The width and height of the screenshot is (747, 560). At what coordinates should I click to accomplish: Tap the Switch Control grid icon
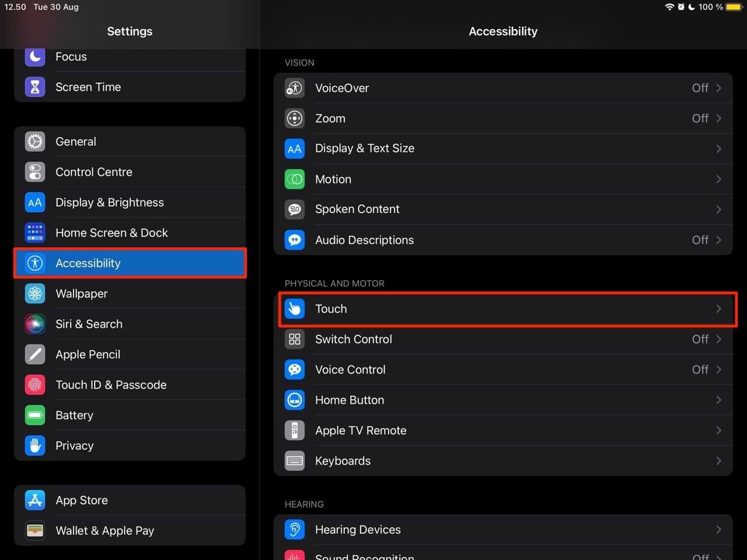[295, 339]
